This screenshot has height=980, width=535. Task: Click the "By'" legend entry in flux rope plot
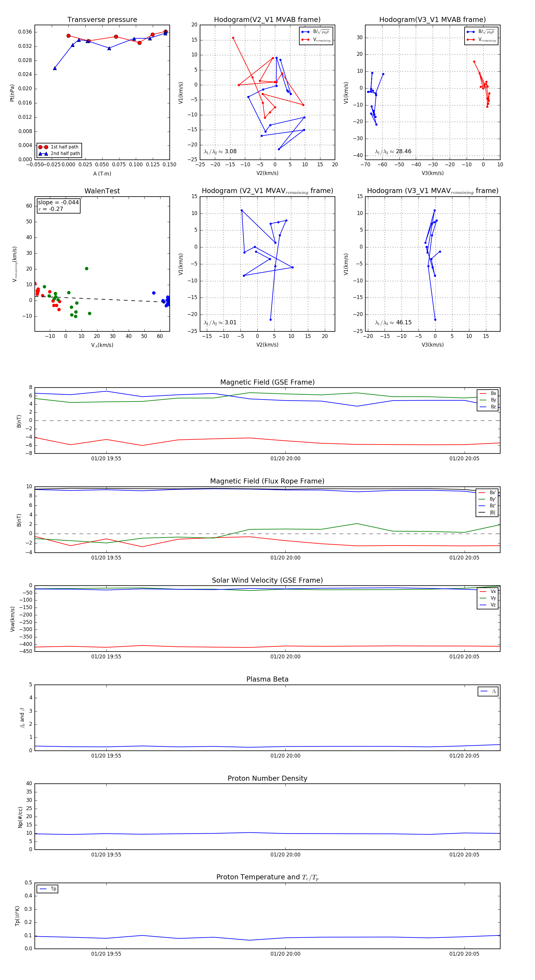point(487,499)
